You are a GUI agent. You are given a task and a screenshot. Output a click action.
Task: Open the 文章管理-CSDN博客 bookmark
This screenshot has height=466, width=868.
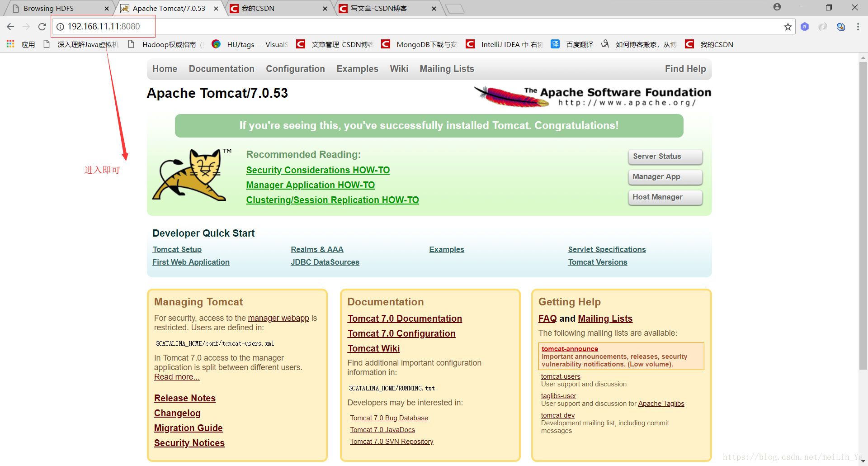(x=335, y=44)
